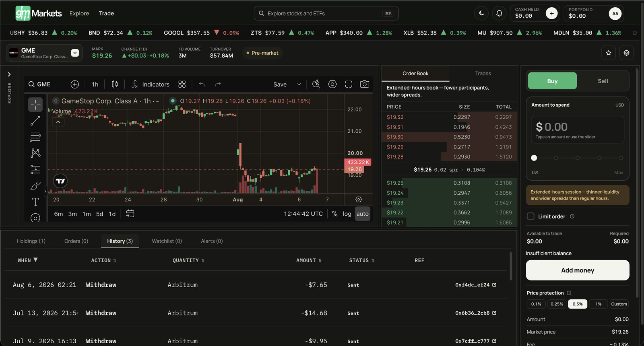
Task: Add cash with plus button
Action: (552, 13)
